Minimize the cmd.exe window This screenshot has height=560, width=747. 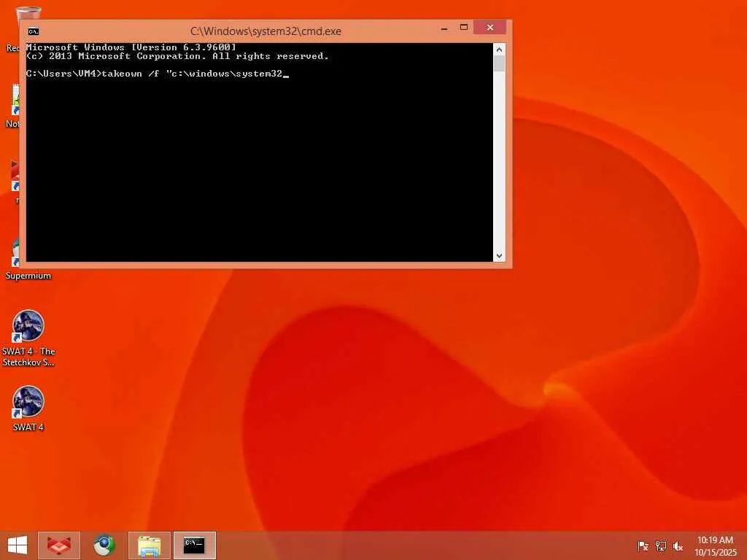[444, 28]
